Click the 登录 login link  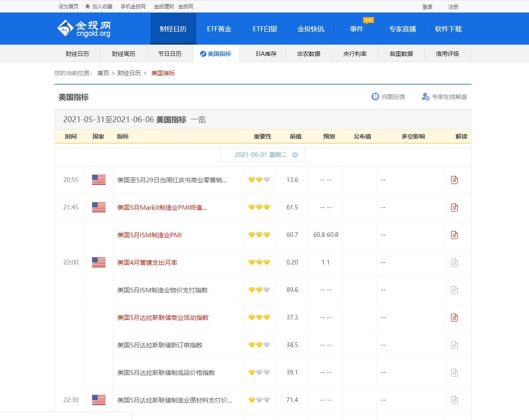point(428,6)
